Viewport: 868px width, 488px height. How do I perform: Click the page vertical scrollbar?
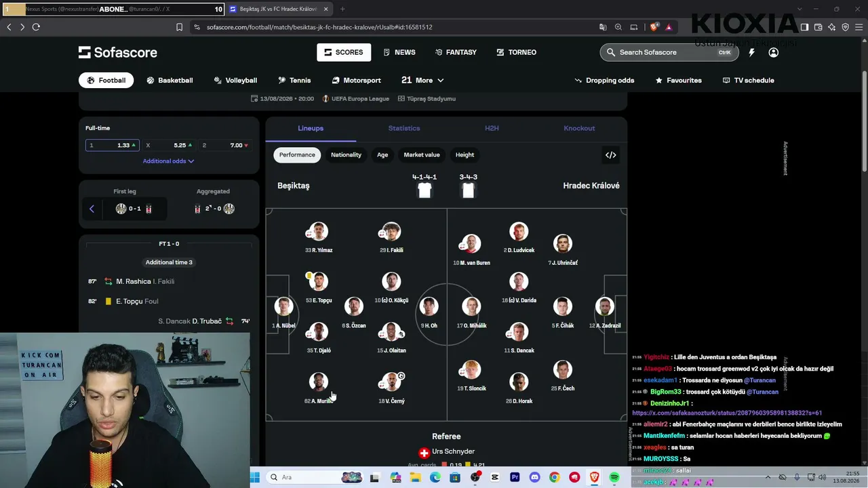(x=864, y=122)
